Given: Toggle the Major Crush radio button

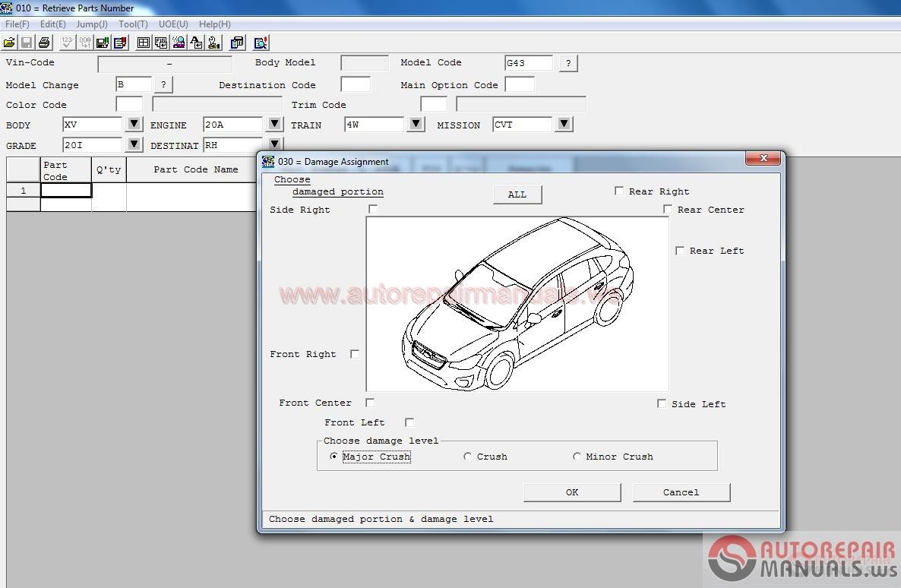Looking at the screenshot, I should pyautogui.click(x=334, y=456).
